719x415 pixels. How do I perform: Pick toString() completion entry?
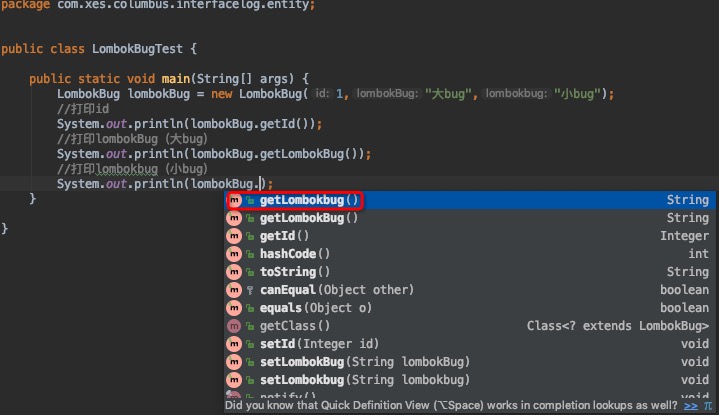469,271
